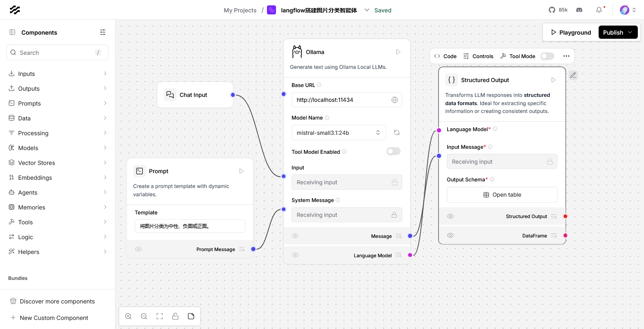
Task: Click the components Search field
Action: pos(58,53)
